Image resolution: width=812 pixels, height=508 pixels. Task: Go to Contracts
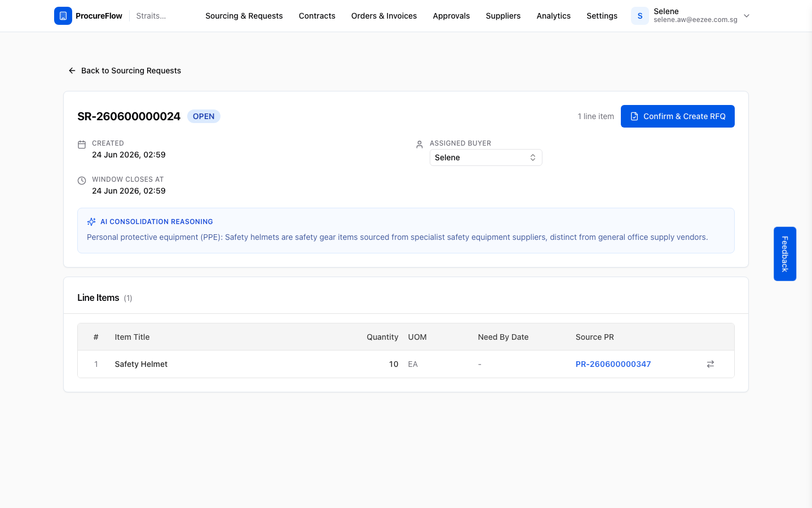point(317,16)
